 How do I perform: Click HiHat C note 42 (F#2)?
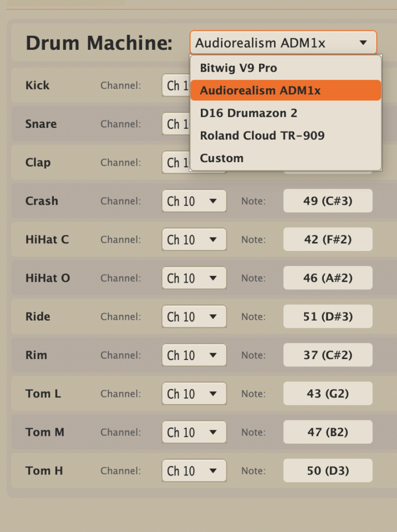click(327, 240)
